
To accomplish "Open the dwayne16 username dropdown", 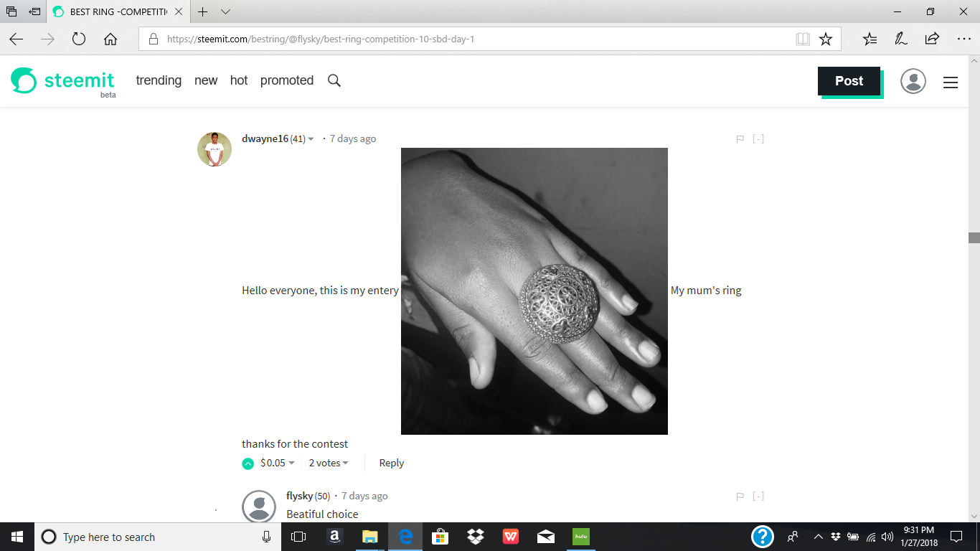I will point(311,138).
